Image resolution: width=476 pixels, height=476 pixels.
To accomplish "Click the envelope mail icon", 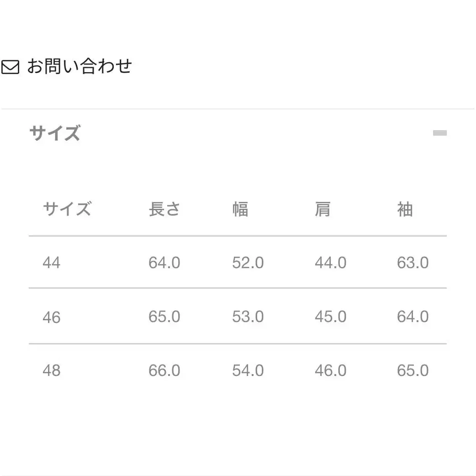I will tap(11, 67).
